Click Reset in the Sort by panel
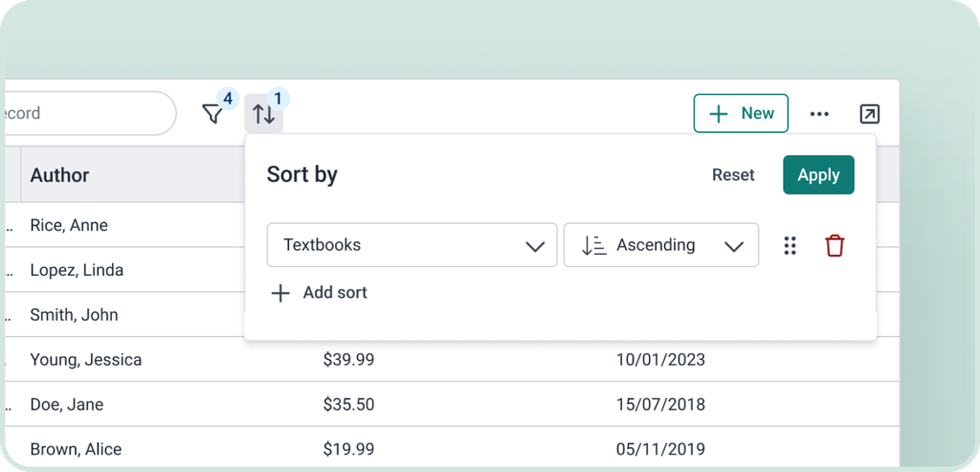The image size is (980, 472). point(733,175)
